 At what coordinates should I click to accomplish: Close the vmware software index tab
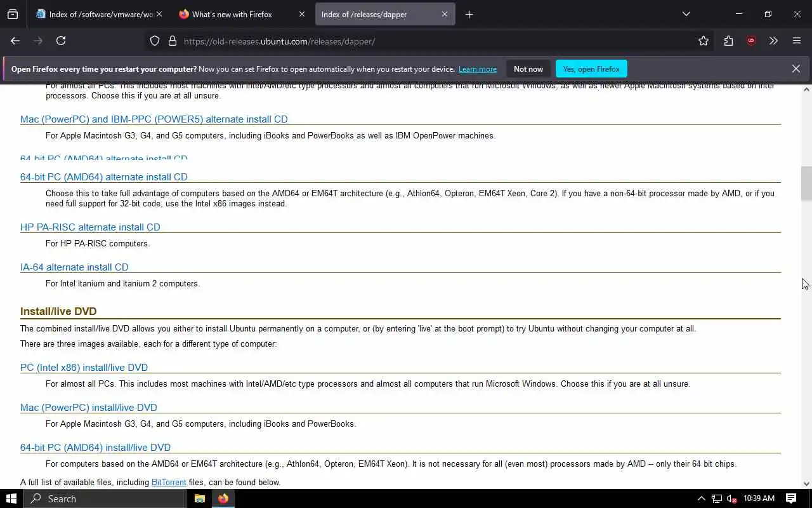pos(159,14)
